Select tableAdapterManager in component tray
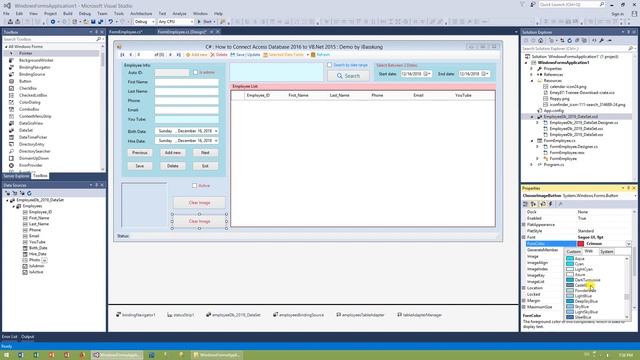The image size is (640, 360). click(419, 315)
